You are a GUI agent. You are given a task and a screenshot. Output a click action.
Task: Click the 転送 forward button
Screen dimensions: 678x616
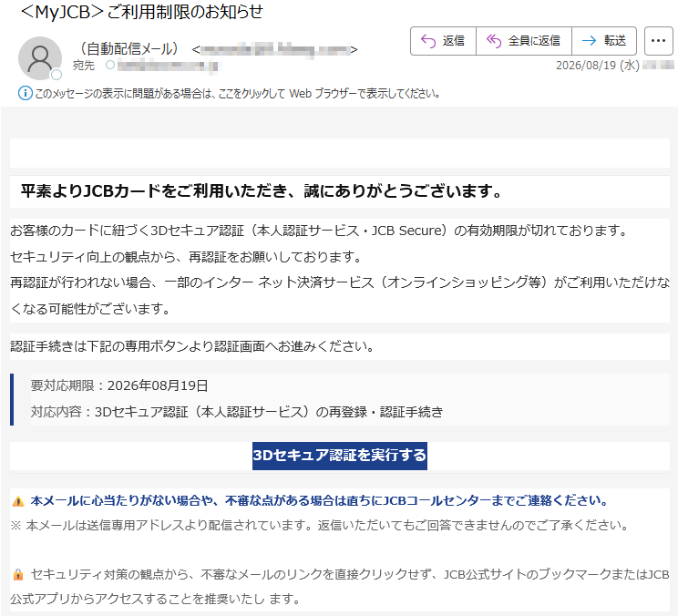[604, 41]
